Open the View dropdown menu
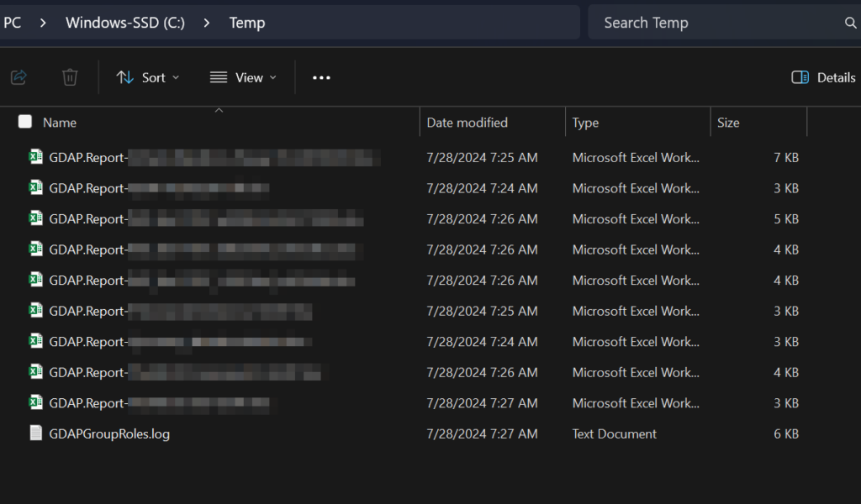 click(242, 77)
